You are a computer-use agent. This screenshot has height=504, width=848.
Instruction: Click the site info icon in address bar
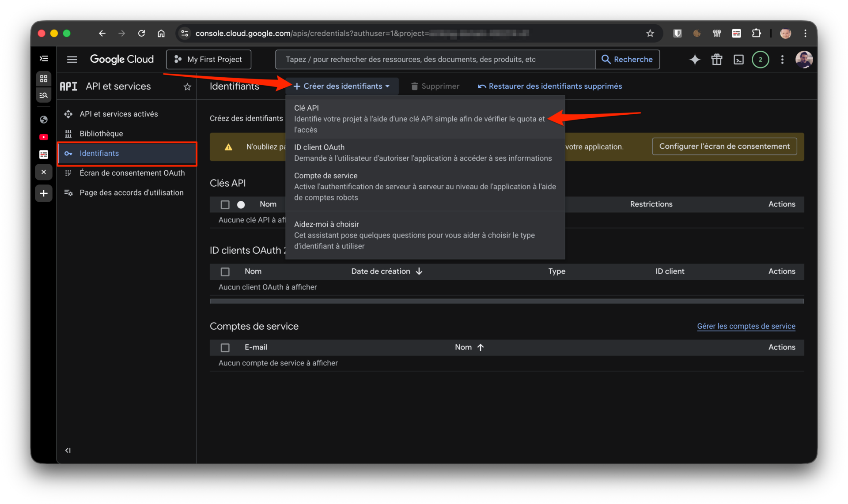pyautogui.click(x=185, y=33)
